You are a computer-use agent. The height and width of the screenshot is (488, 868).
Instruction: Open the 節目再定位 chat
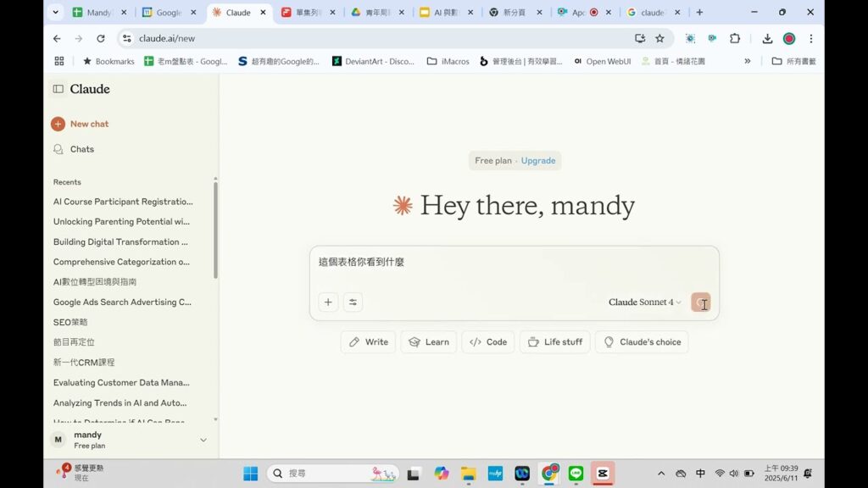coord(74,342)
